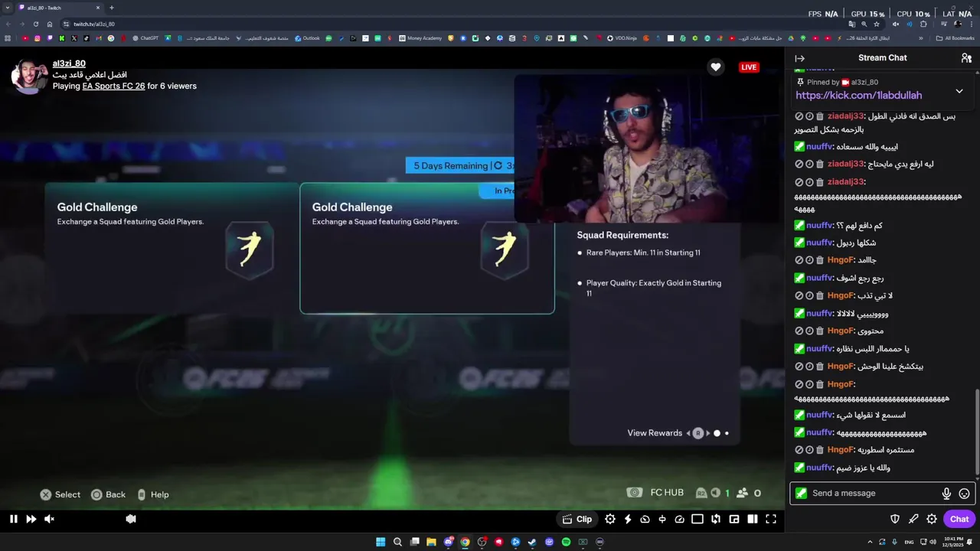This screenshot has width=980, height=551.
Task: Open Outlook bookmark
Action: coord(307,38)
